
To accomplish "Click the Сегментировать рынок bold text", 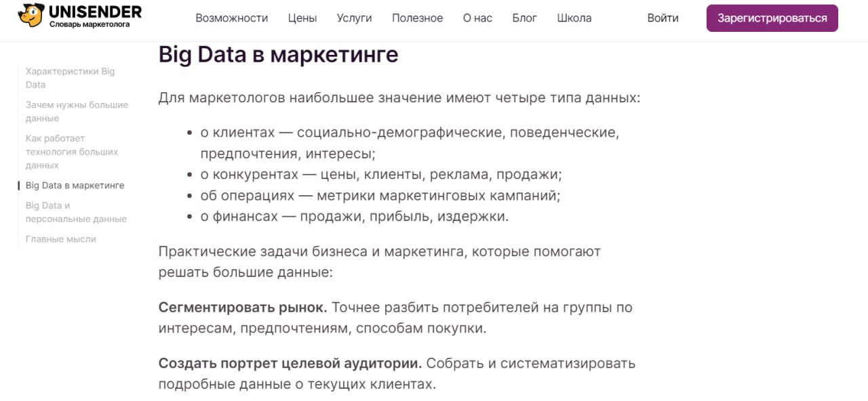I will click(243, 308).
